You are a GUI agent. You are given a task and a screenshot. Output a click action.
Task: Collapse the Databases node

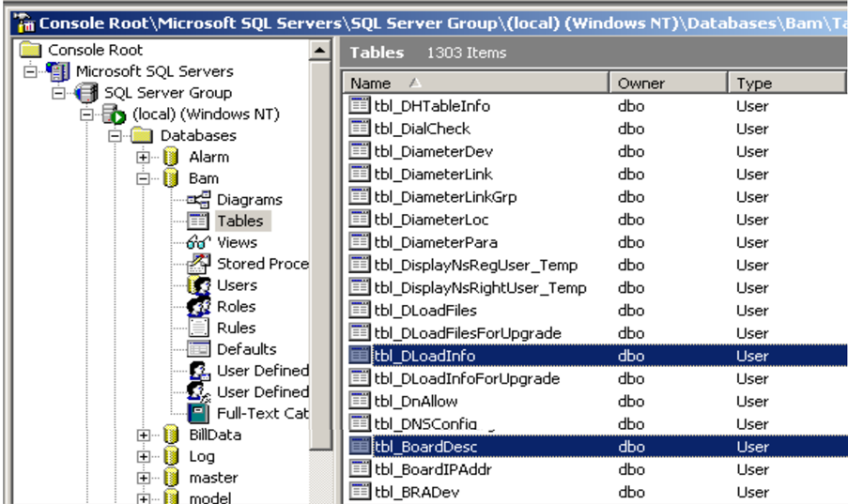[115, 136]
